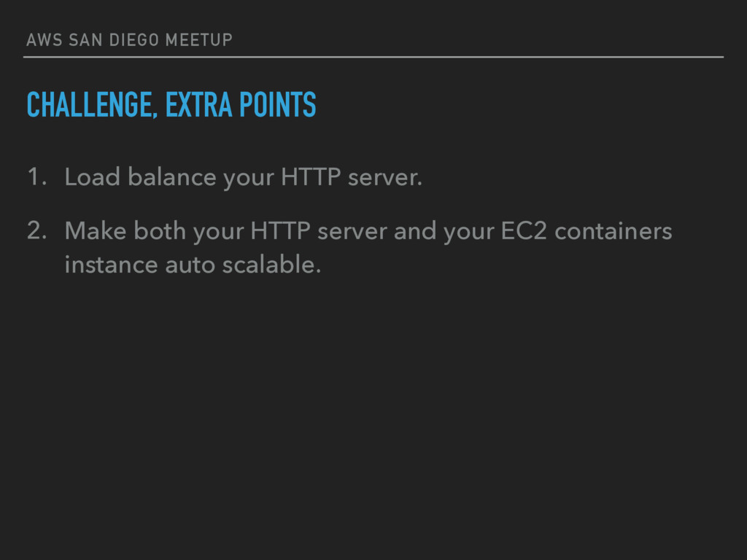The image size is (747, 560).
Task: Select the CHALLENGE, EXTRA POINTS slide title
Action: (171, 105)
